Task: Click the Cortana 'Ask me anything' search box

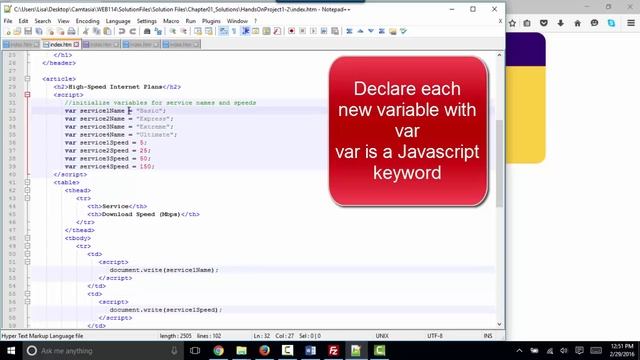Action: tap(102, 351)
